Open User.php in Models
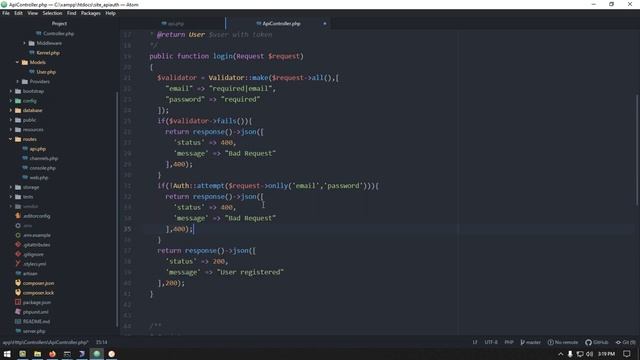Screen dimensions: 640x360 (x=46, y=72)
